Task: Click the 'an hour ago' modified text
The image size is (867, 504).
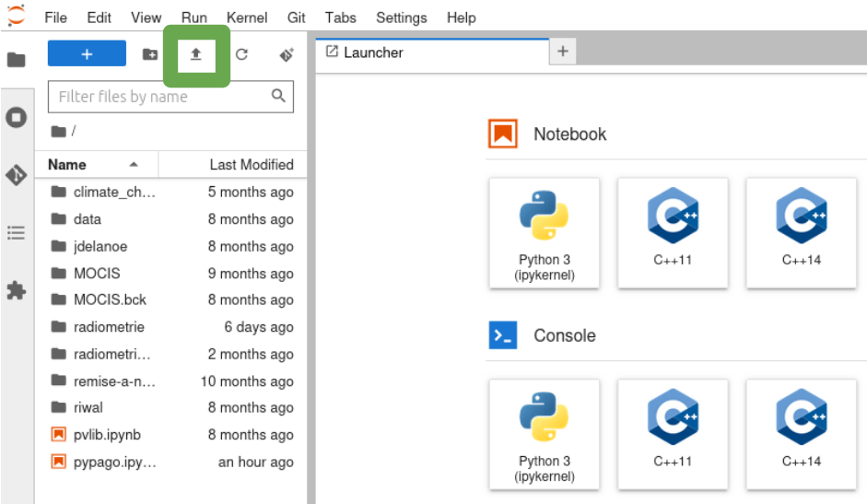Action: 256,463
